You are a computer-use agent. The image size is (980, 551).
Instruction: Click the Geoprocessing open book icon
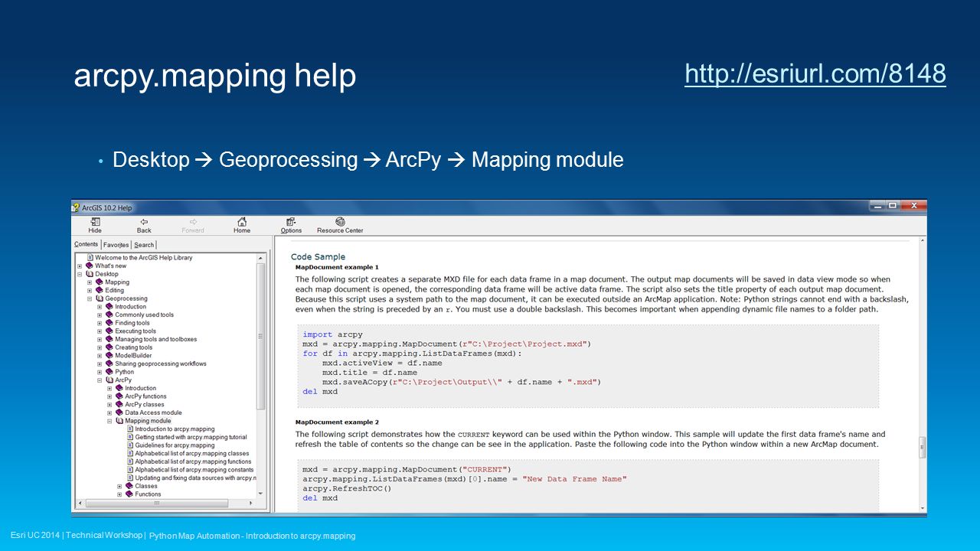100,298
